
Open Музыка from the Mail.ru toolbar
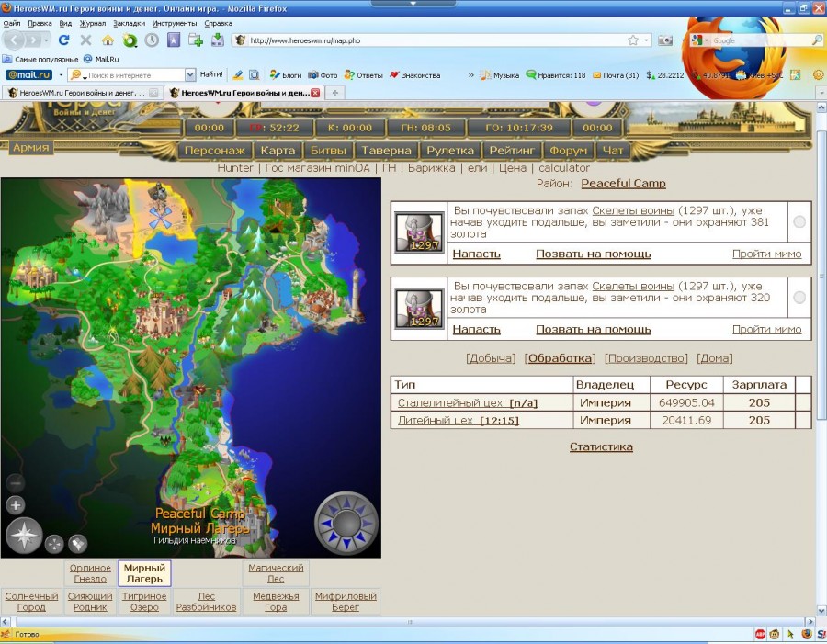500,75
